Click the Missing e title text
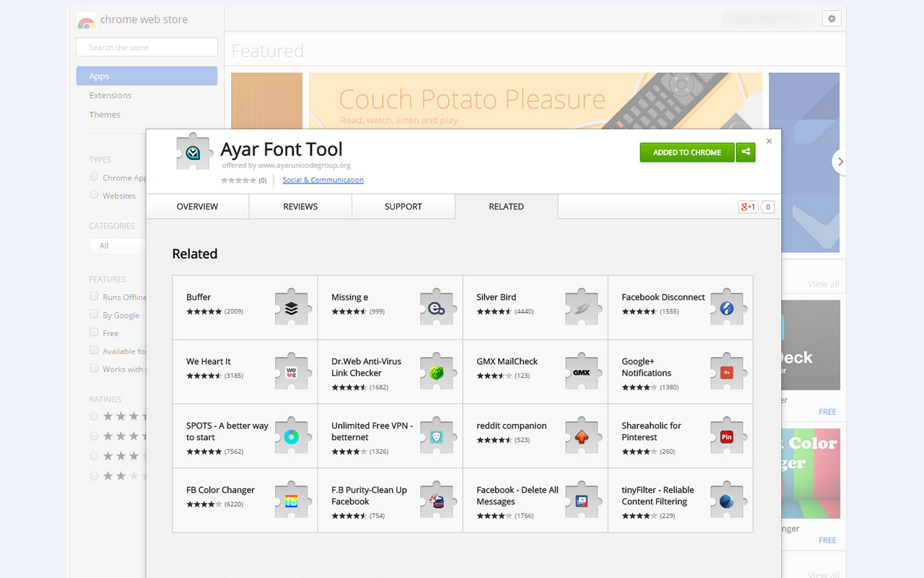 click(349, 297)
